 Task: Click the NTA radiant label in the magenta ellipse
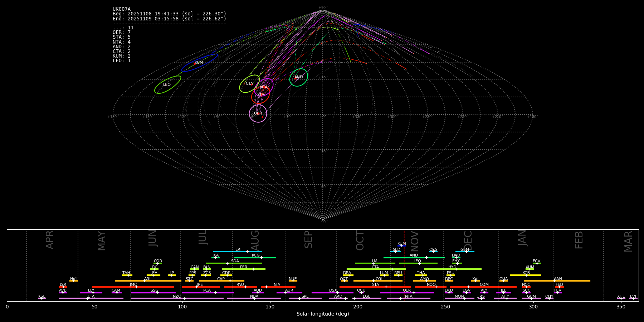pyautogui.click(x=264, y=87)
